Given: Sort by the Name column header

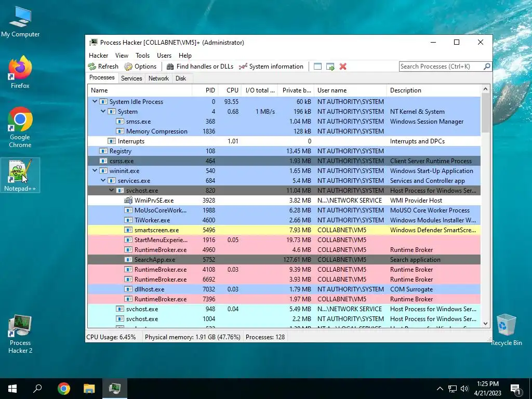Looking at the screenshot, I should point(140,90).
